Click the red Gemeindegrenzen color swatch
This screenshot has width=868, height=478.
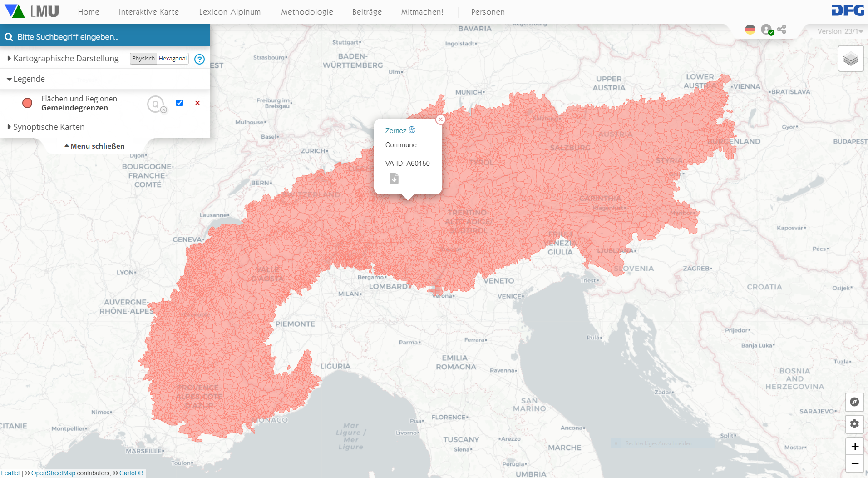click(x=27, y=103)
